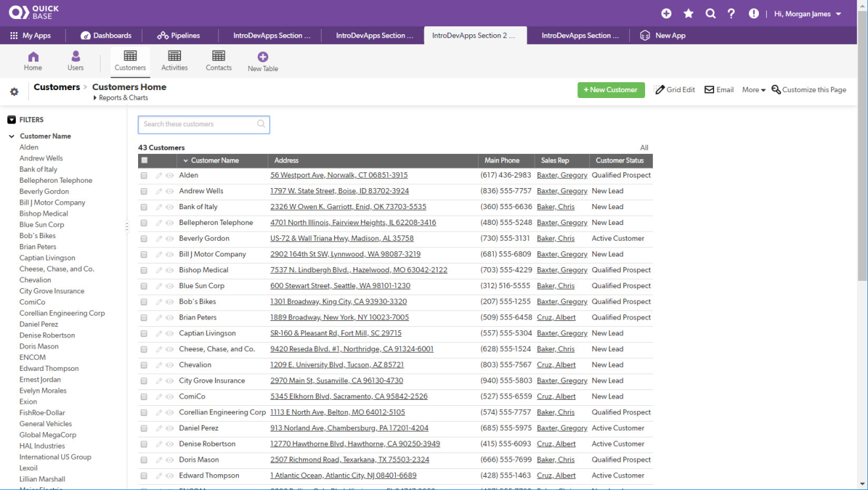Click the favorites star icon

[688, 14]
